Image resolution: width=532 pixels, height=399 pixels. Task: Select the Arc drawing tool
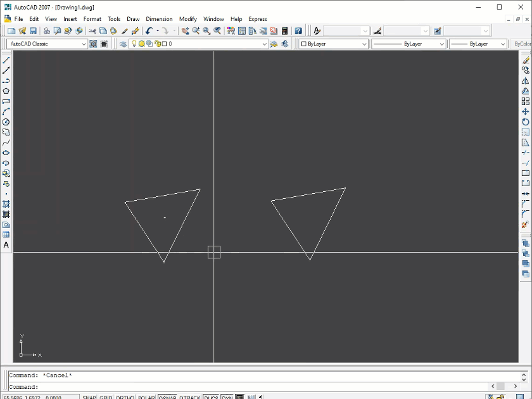(x=6, y=111)
